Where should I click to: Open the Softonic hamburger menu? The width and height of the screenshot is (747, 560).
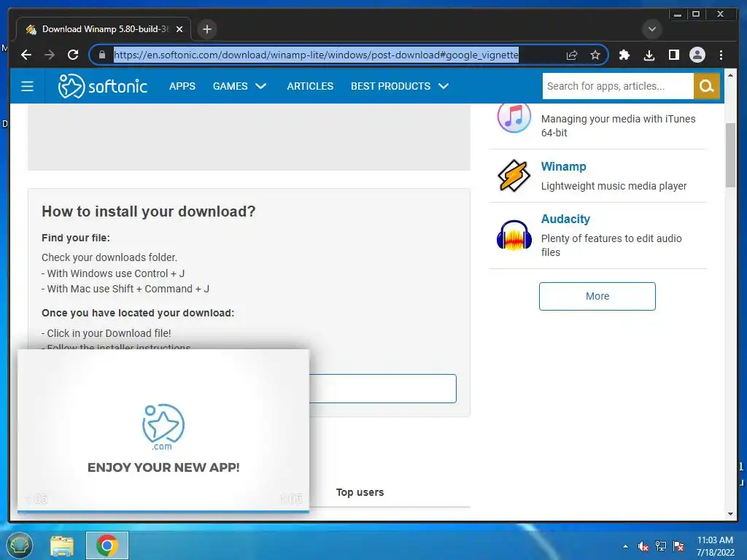[x=27, y=86]
